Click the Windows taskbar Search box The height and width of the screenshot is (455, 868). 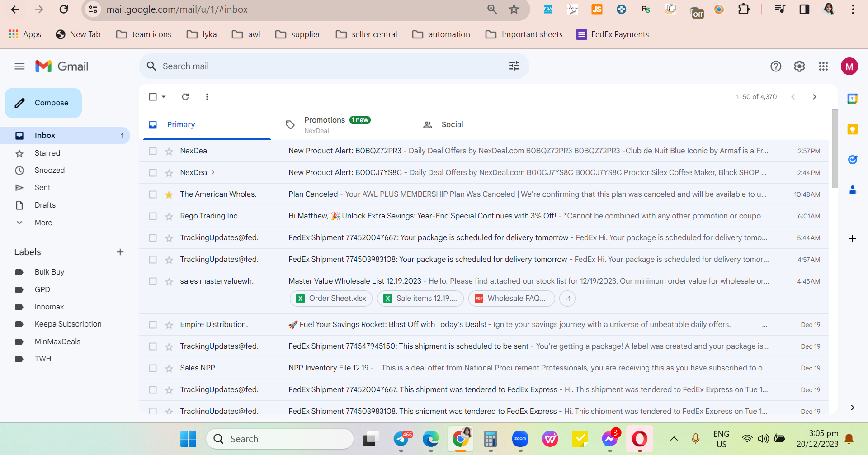pos(280,439)
